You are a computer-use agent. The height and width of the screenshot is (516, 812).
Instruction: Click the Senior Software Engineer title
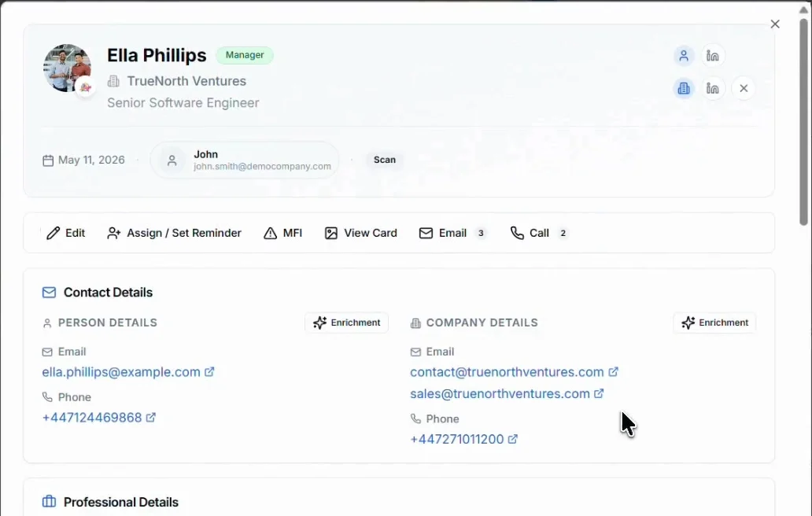coord(183,103)
